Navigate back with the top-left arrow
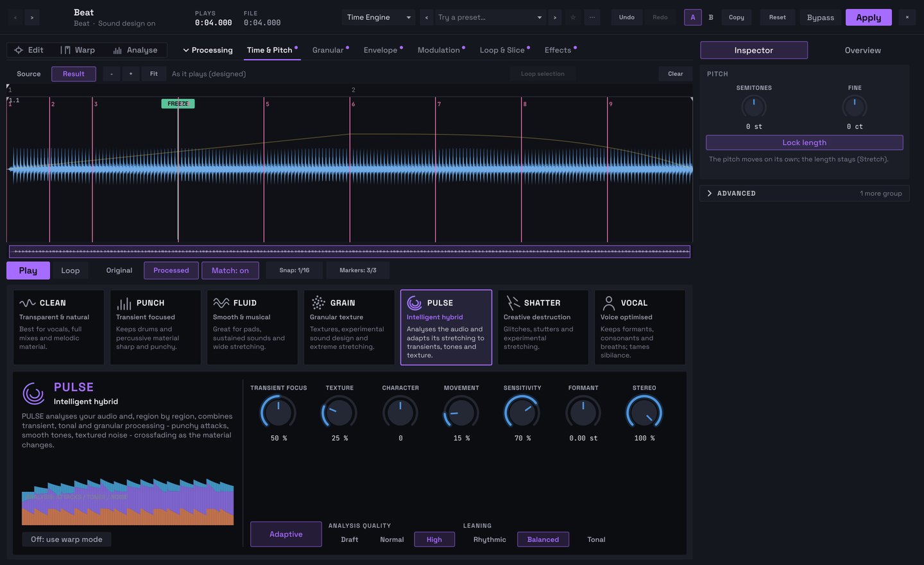The width and height of the screenshot is (924, 565). pos(15,17)
